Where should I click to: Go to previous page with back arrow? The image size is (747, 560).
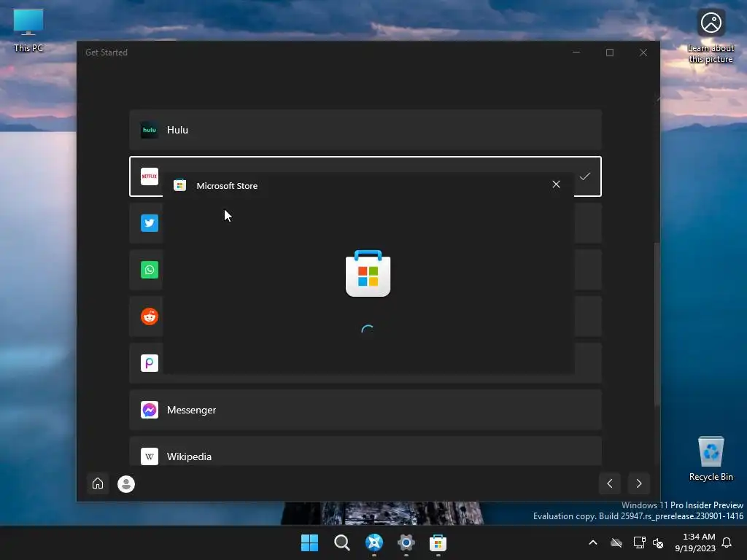pos(610,483)
